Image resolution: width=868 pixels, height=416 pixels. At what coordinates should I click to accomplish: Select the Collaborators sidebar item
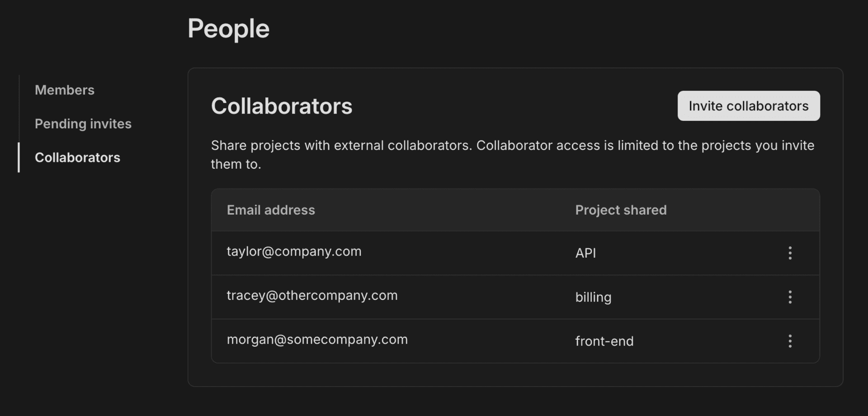pyautogui.click(x=77, y=157)
